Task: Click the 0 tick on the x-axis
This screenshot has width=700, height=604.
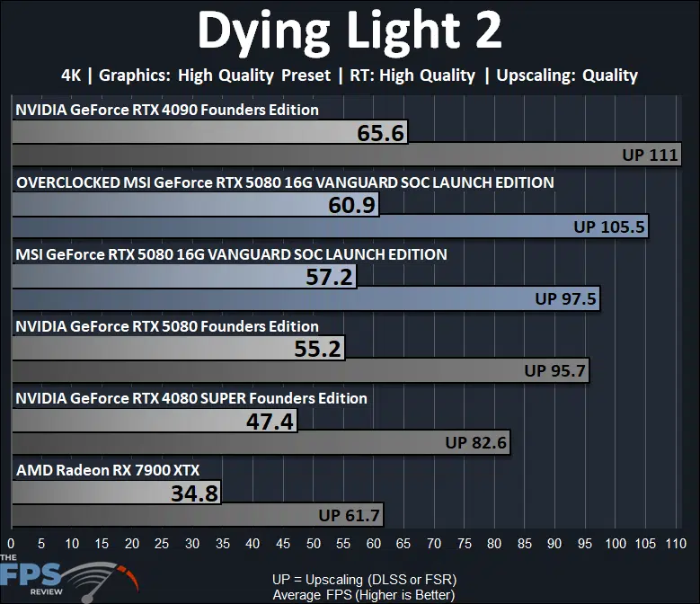Action: pyautogui.click(x=11, y=543)
